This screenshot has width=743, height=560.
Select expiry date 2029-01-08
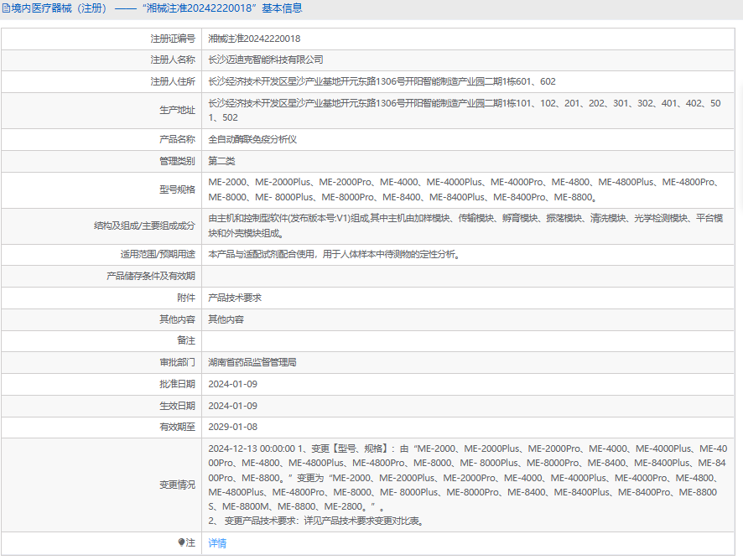(232, 427)
